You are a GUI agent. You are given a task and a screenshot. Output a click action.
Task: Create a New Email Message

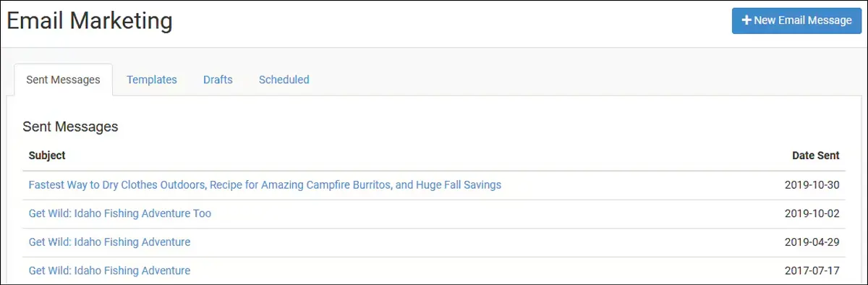click(x=796, y=20)
